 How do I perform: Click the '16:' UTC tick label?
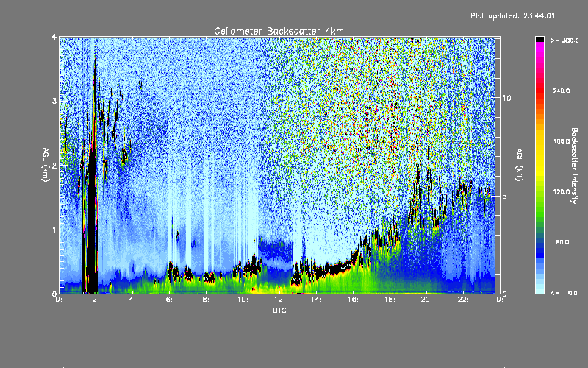(x=353, y=300)
